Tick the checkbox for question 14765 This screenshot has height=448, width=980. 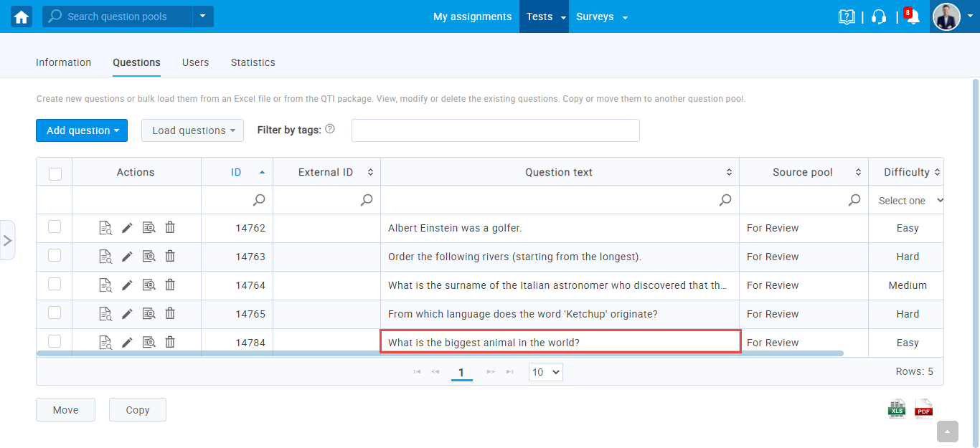point(55,313)
